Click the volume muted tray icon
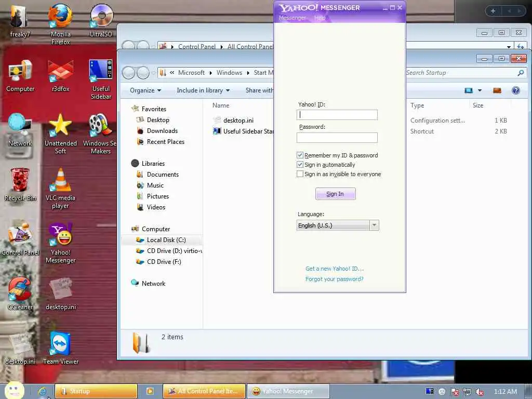 pos(480,392)
